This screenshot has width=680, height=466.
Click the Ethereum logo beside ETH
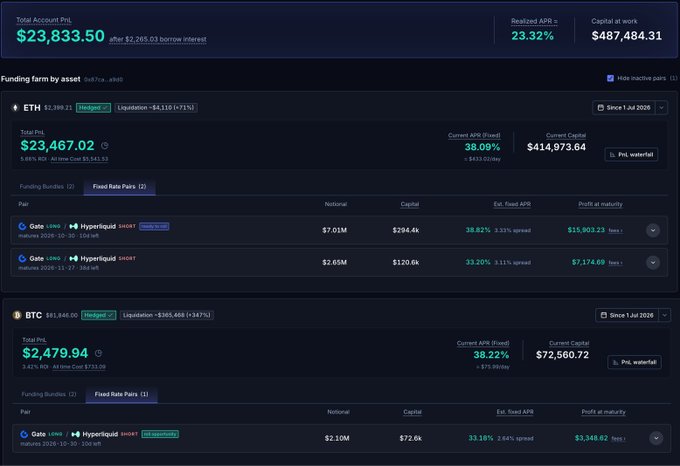16,108
